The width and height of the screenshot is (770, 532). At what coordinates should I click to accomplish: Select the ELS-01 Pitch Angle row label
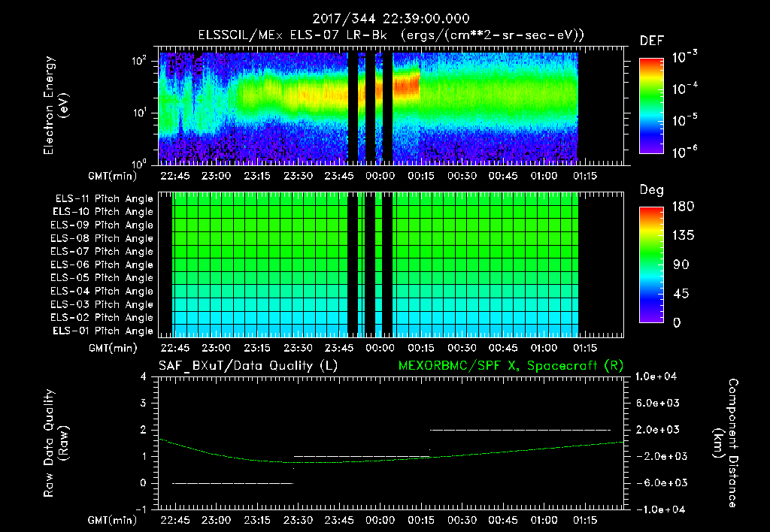103,331
